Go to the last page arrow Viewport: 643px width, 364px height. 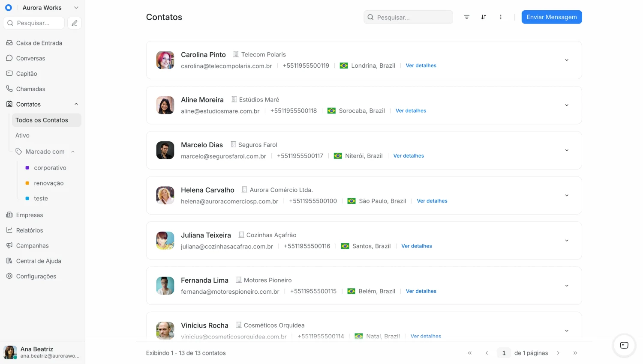575,353
